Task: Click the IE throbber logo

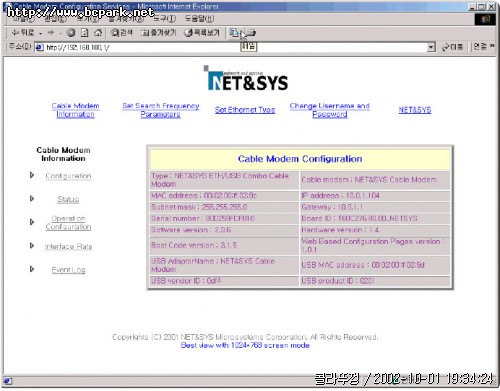Action: pyautogui.click(x=486, y=19)
